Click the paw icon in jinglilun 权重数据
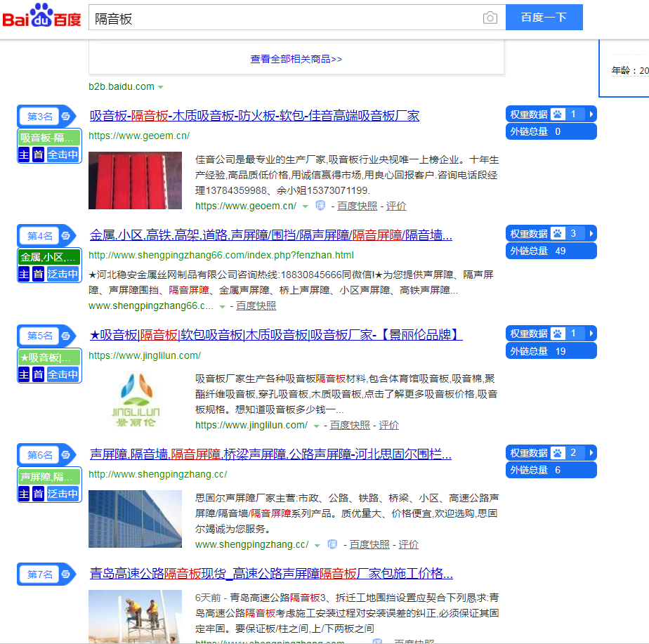Viewport: 649px width, 644px height. pyautogui.click(x=558, y=333)
